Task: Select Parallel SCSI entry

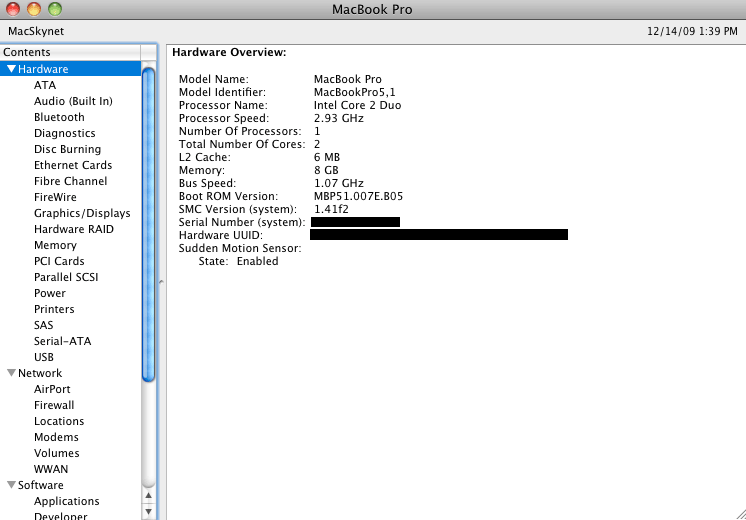Action: 66,277
